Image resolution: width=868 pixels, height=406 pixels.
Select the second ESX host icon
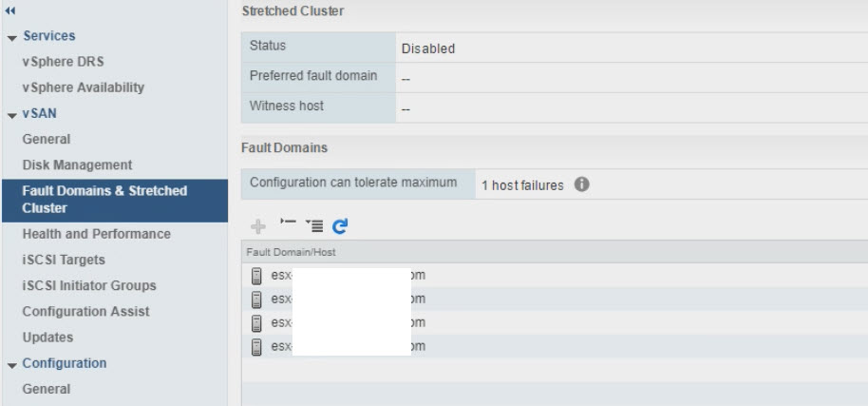(x=256, y=299)
